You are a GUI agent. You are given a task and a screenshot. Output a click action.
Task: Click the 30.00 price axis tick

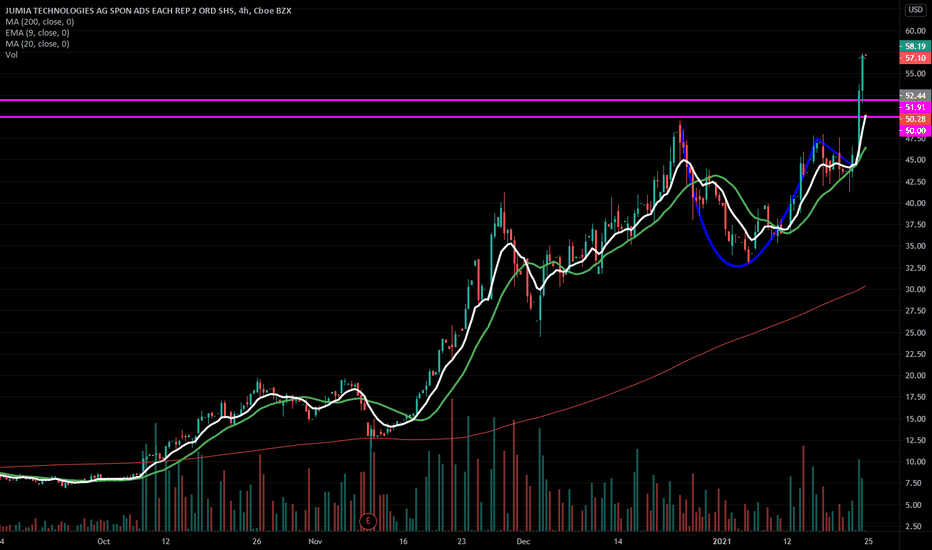coord(915,290)
